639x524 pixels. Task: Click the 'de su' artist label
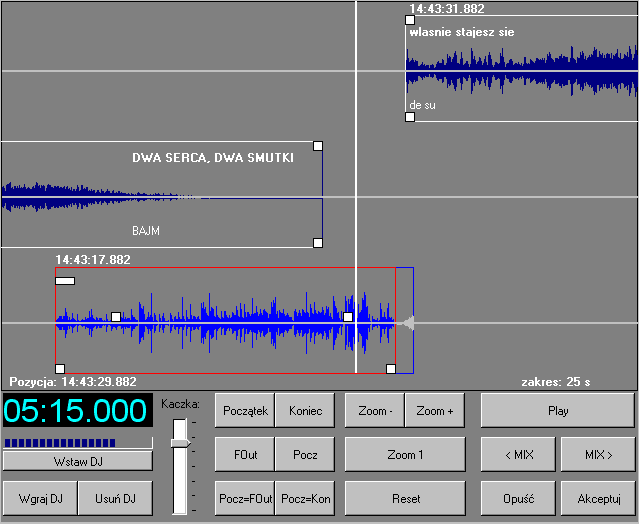point(422,105)
